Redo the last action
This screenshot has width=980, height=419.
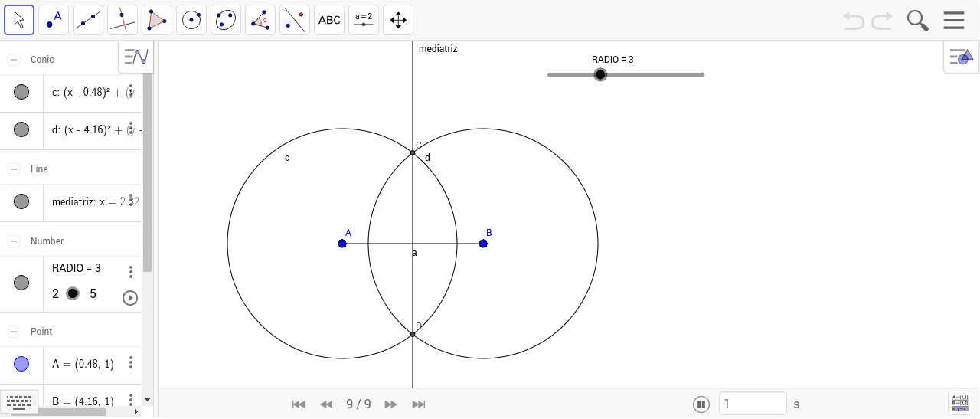pos(882,21)
